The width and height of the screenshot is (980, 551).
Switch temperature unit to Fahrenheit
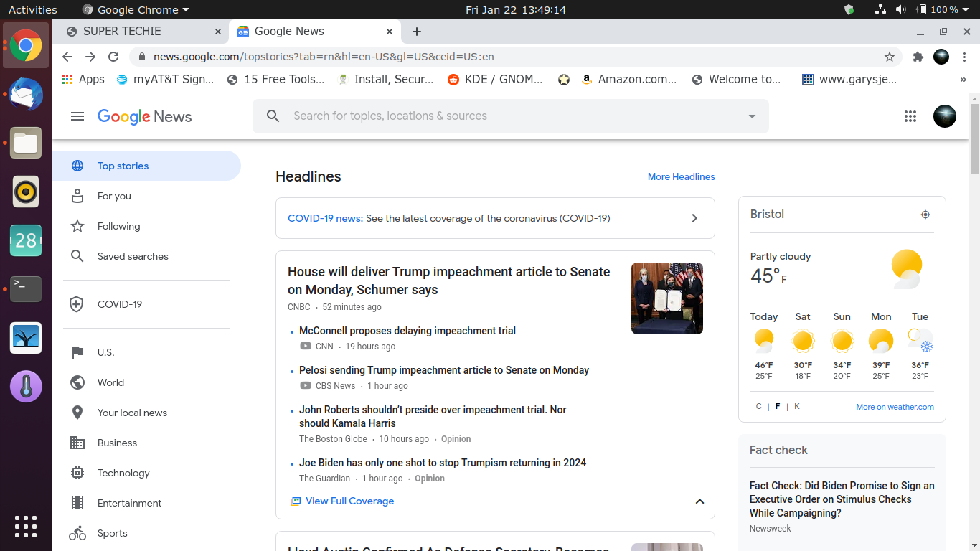[x=778, y=407]
